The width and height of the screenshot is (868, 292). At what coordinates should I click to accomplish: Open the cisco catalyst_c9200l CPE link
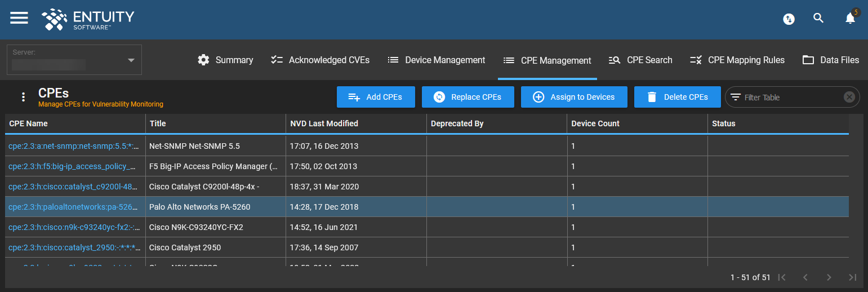pos(73,187)
